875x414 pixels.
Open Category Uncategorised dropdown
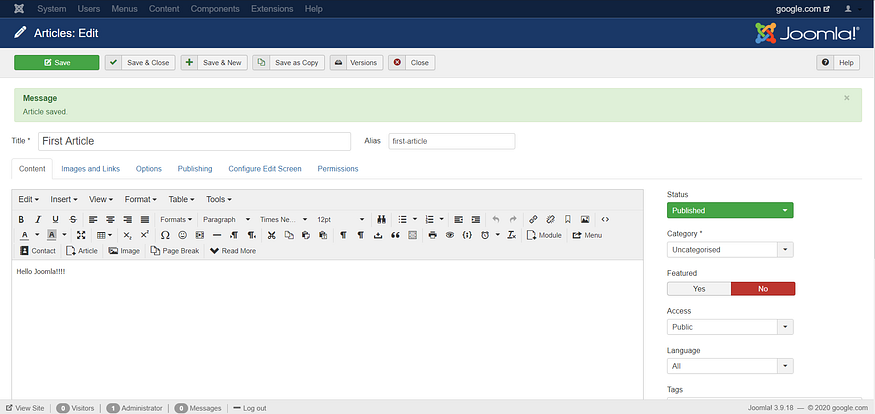click(730, 249)
